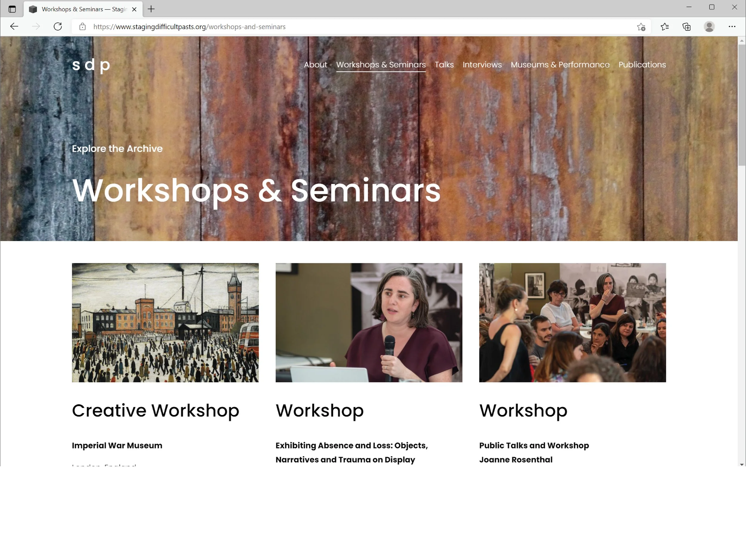This screenshot has width=746, height=560.
Task: Click the user profile avatar icon
Action: coord(709,27)
